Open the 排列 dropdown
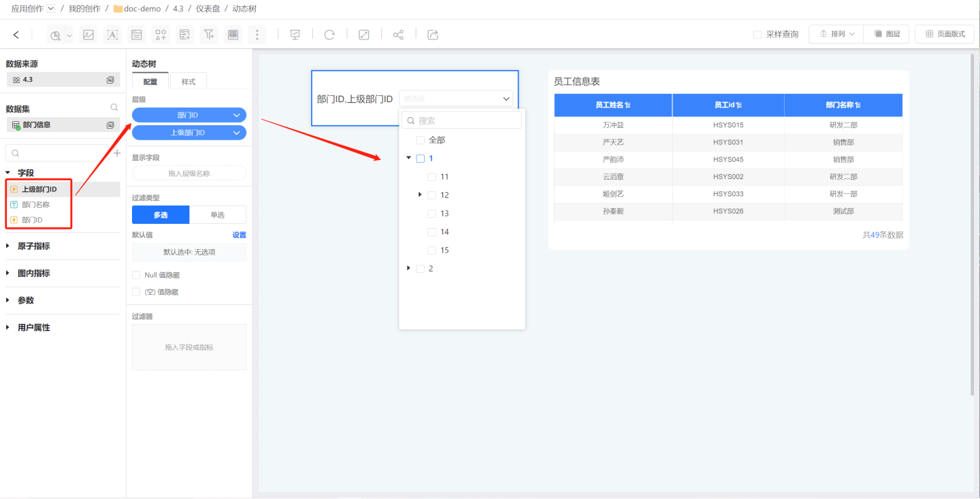The image size is (980, 499). pos(836,34)
